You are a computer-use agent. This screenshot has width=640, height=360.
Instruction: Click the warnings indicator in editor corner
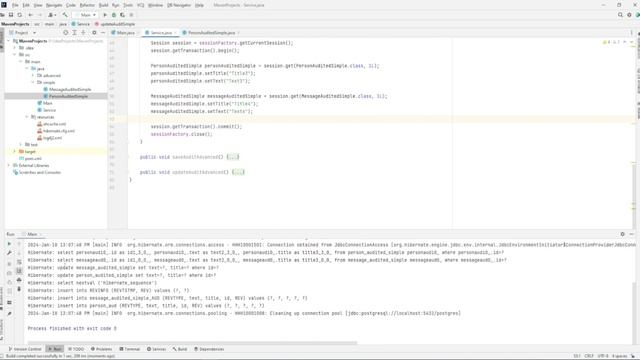pyautogui.click(x=611, y=42)
